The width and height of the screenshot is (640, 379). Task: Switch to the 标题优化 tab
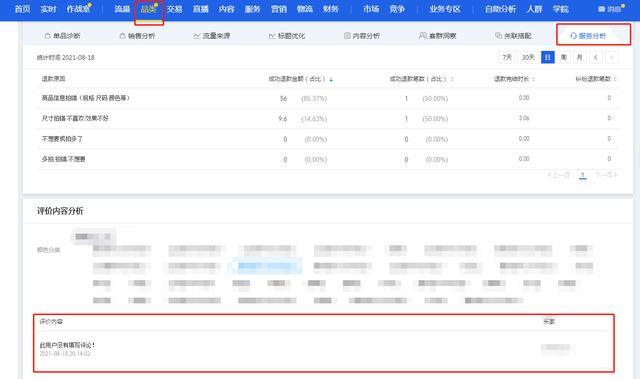(287, 36)
